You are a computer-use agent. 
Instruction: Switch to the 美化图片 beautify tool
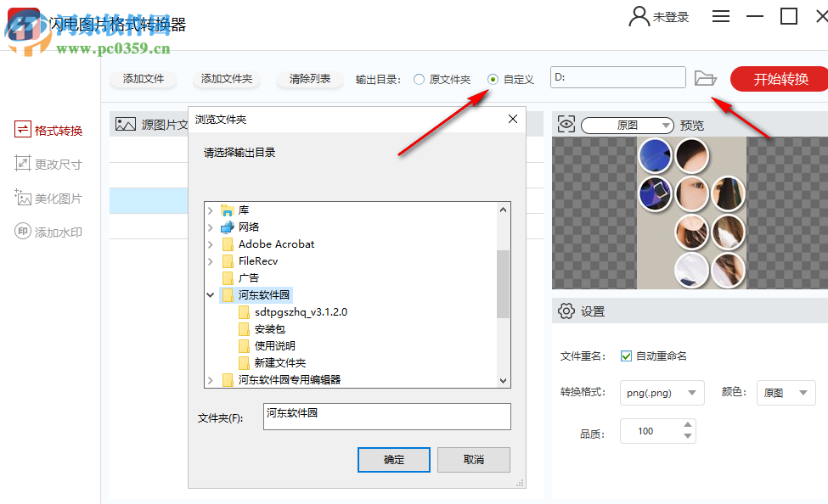49,197
